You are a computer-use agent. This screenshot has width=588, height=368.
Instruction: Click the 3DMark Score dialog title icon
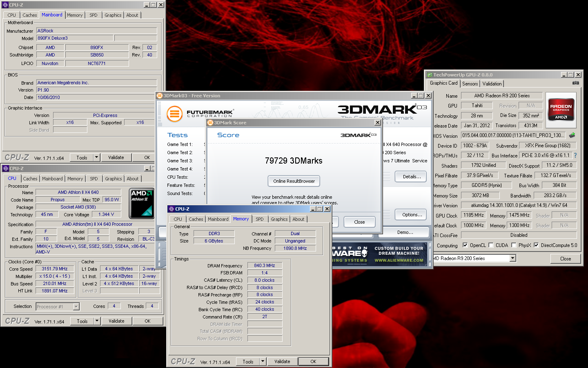211,123
